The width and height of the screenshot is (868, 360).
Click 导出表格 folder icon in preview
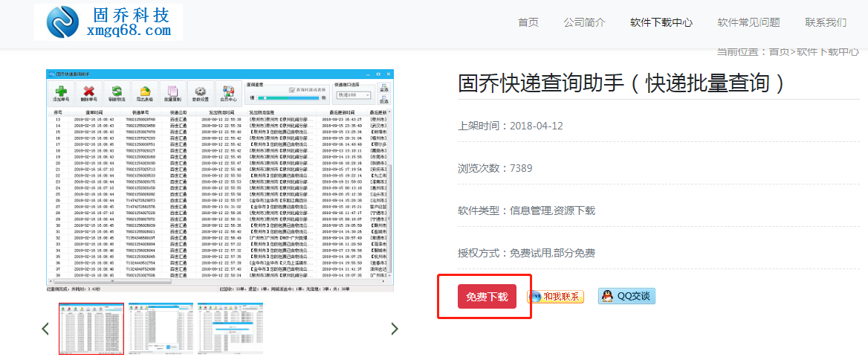coord(144,92)
